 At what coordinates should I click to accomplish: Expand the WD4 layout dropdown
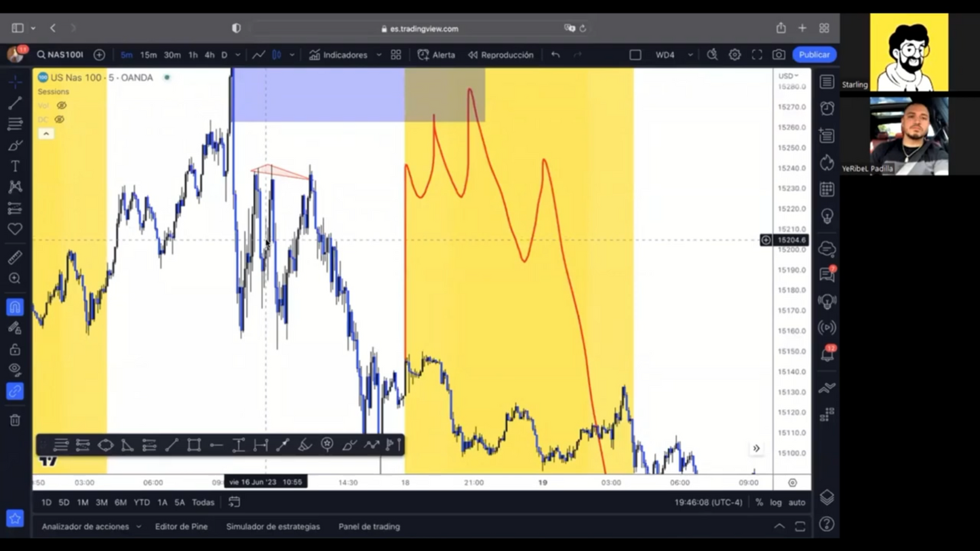coord(690,55)
